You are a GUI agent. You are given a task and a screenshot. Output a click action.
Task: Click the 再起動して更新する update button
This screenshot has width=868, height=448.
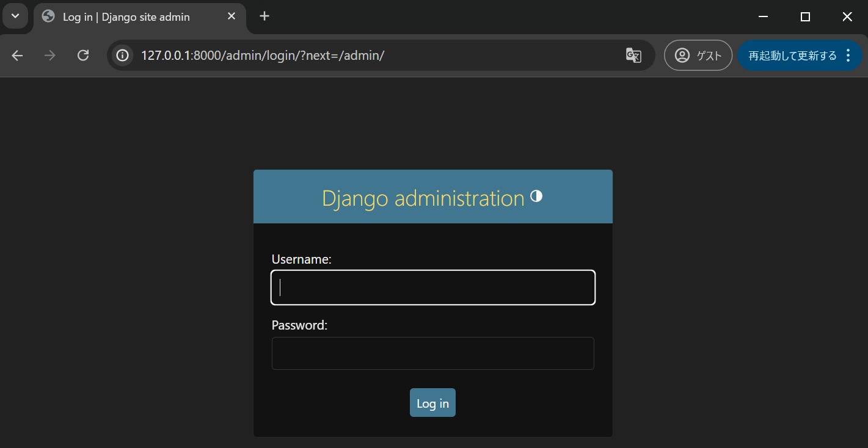coord(792,56)
